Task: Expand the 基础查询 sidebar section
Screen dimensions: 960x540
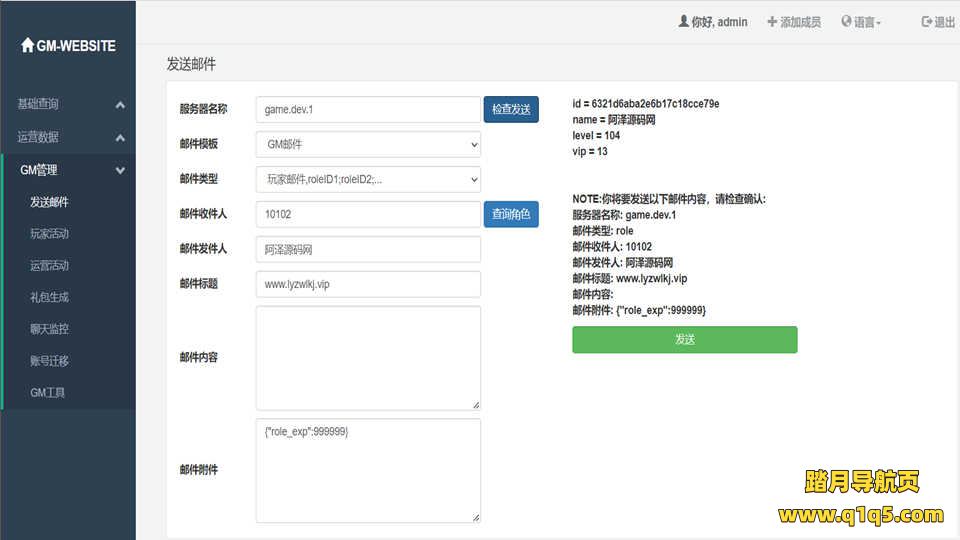Action: 68,104
